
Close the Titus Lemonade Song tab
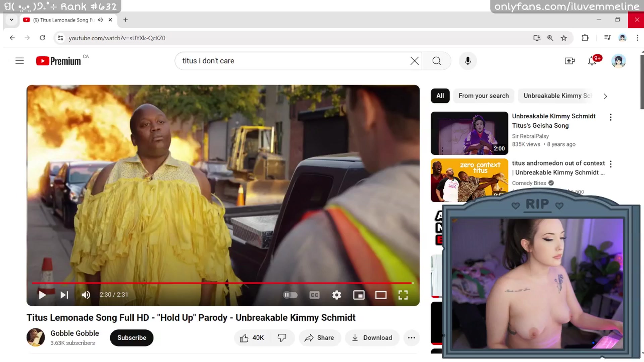(x=110, y=20)
